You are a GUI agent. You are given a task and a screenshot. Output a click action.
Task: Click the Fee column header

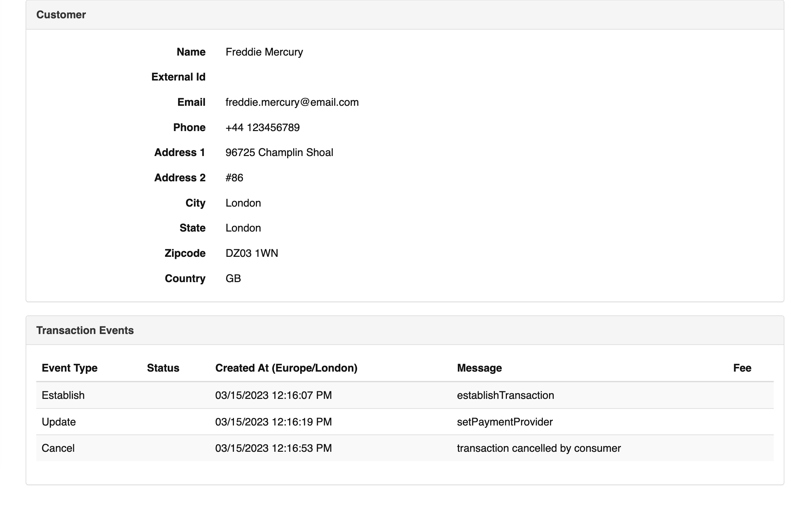point(741,368)
